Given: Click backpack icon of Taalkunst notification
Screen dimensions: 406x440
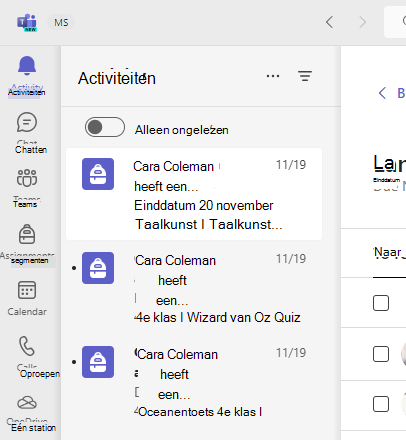Looking at the screenshot, I should click(x=98, y=174).
